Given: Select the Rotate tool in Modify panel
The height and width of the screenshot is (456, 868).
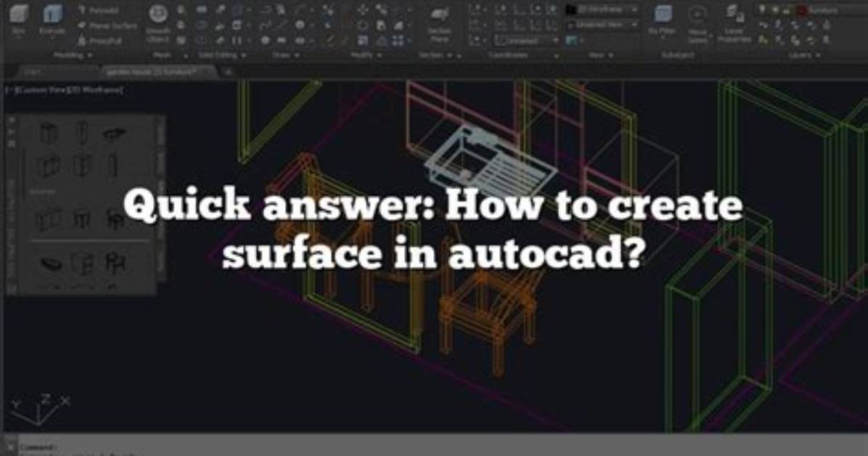Looking at the screenshot, I should pos(363,25).
